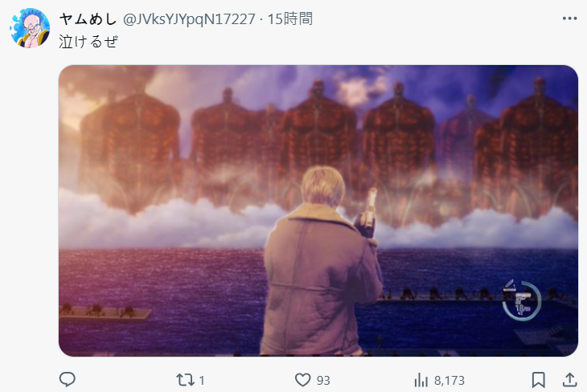Click the circular ammo gauge in the image
The height and width of the screenshot is (392, 587).
click(522, 300)
